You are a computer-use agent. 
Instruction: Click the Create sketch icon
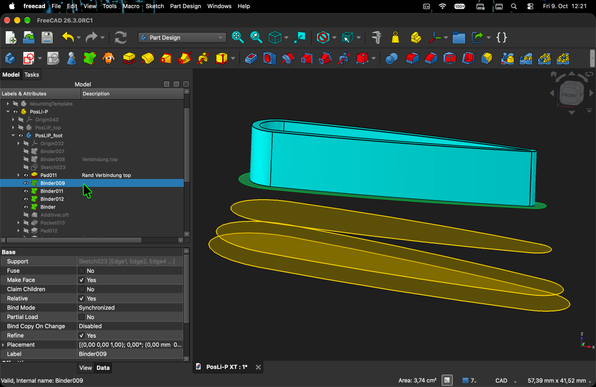[x=29, y=59]
